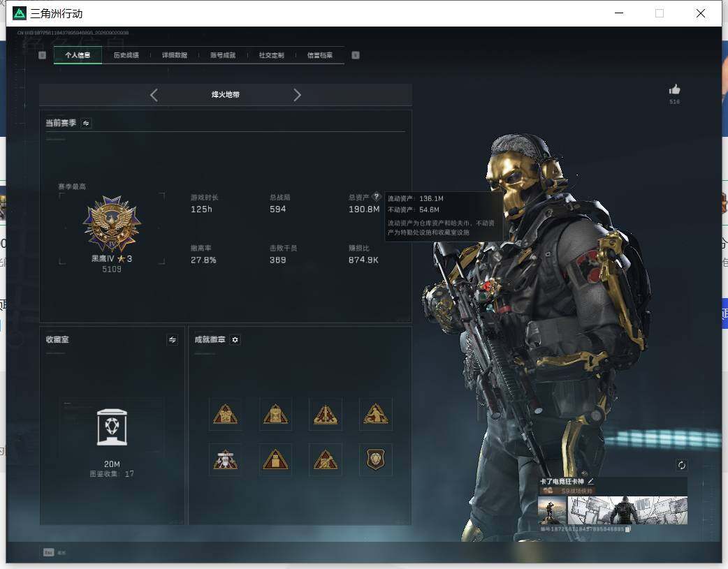Select the lion shield achievement badge

[376, 459]
